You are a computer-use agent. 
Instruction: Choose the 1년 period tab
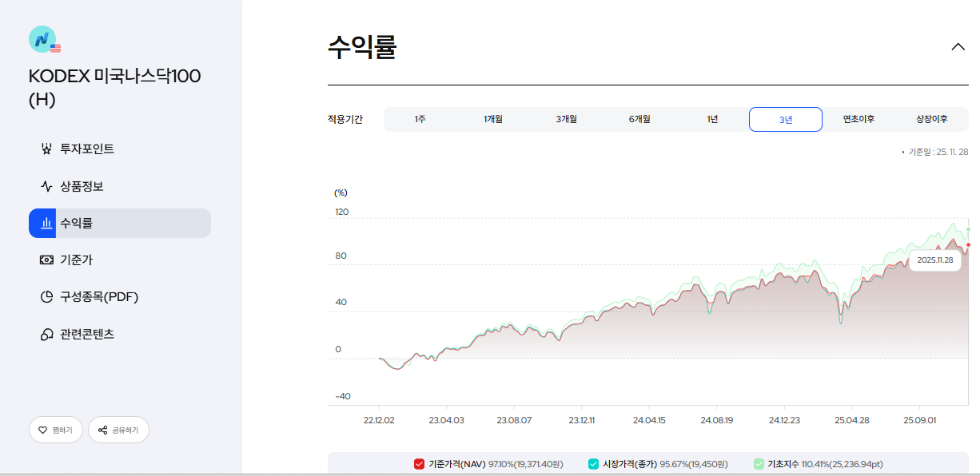coord(712,119)
